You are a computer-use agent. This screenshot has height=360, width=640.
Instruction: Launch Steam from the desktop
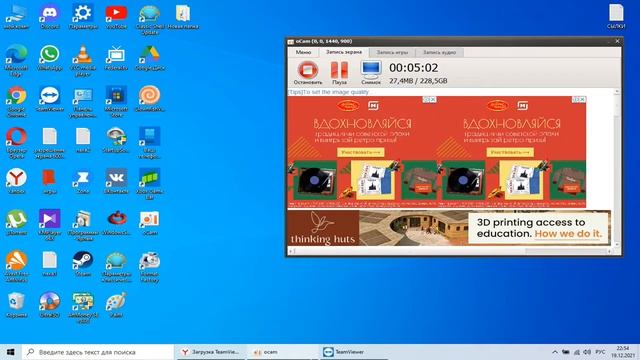pyautogui.click(x=83, y=264)
